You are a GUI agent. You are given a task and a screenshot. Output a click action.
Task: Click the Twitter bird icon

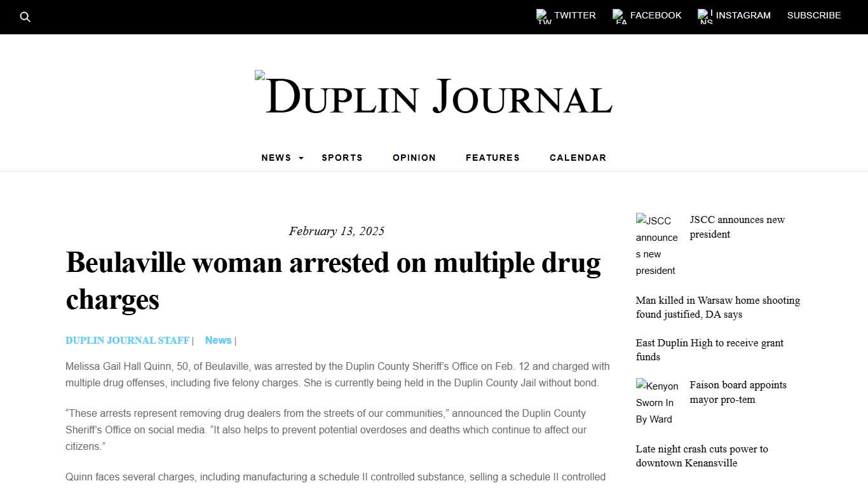point(541,15)
